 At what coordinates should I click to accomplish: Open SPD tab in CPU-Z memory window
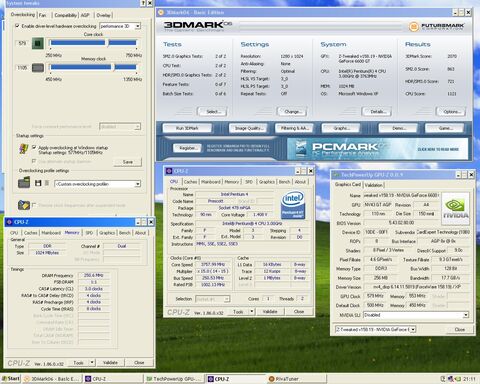pos(89,233)
